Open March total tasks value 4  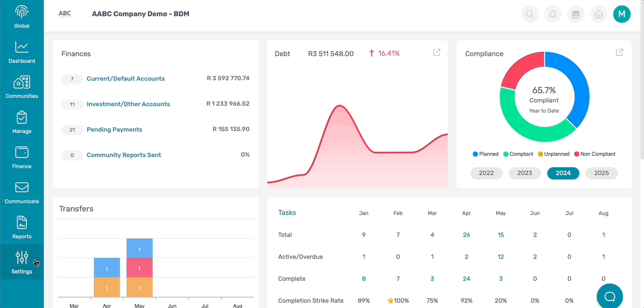tap(432, 235)
